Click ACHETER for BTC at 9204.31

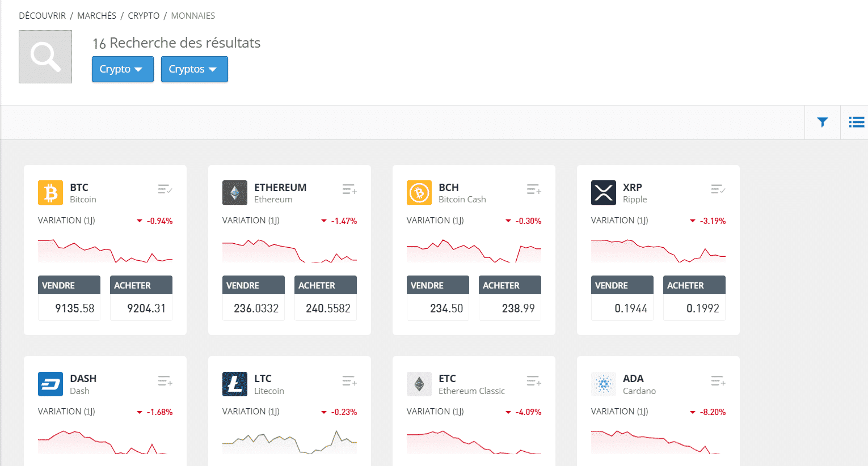click(x=141, y=298)
